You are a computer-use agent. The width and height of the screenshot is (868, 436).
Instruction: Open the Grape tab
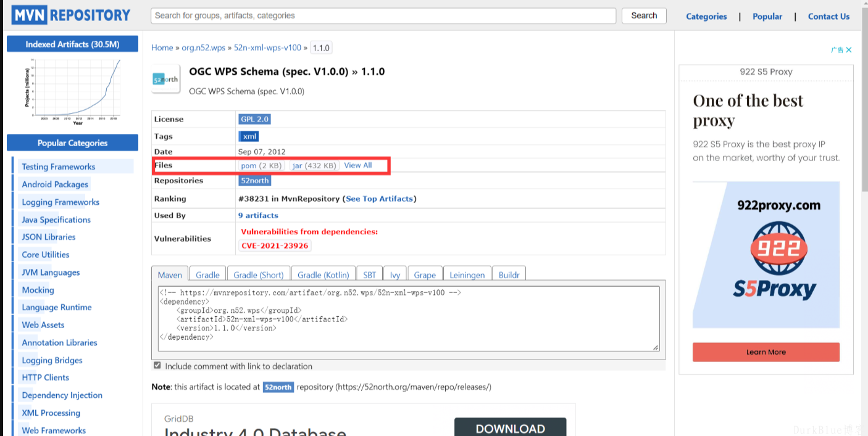pyautogui.click(x=425, y=275)
